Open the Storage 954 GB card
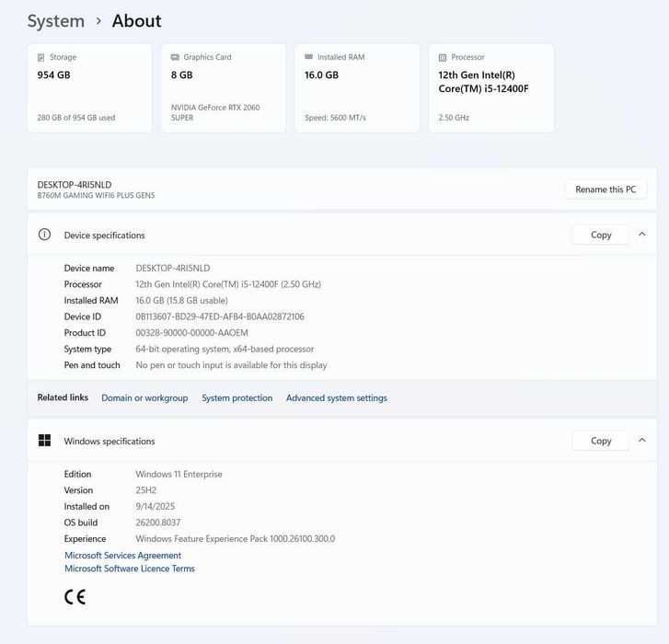Image resolution: width=669 pixels, height=644 pixels. (89, 88)
